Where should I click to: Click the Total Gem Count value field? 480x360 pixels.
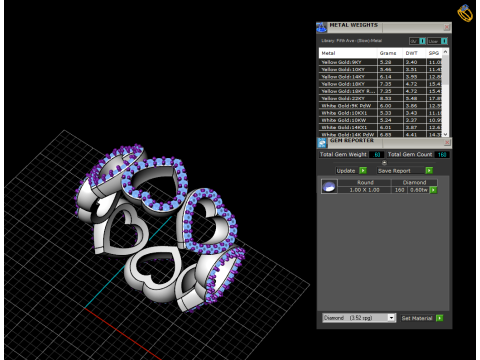[442, 154]
